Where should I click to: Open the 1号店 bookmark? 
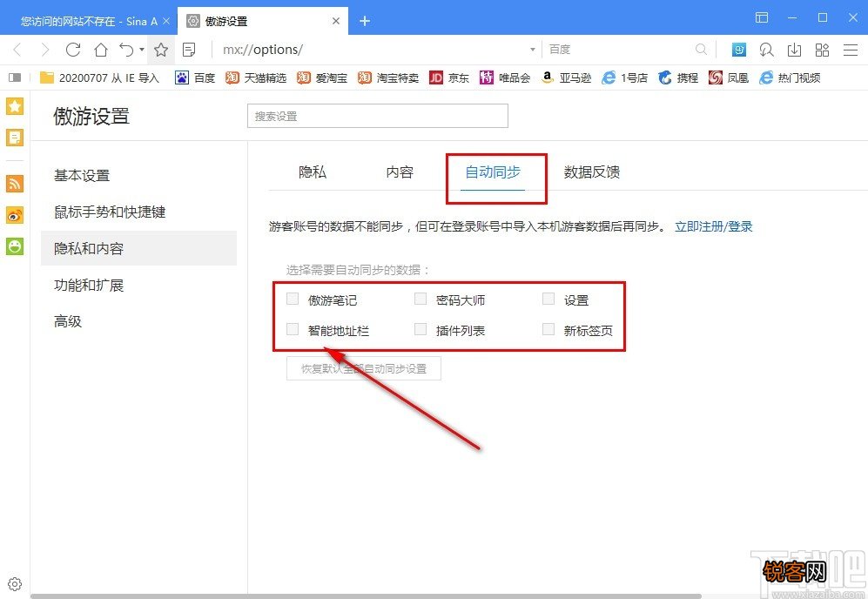coord(624,78)
